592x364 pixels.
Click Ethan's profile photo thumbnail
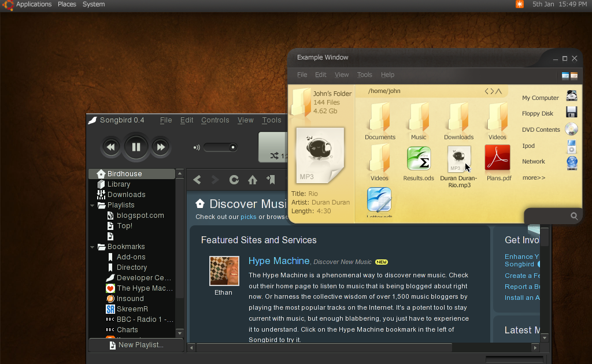pyautogui.click(x=224, y=271)
